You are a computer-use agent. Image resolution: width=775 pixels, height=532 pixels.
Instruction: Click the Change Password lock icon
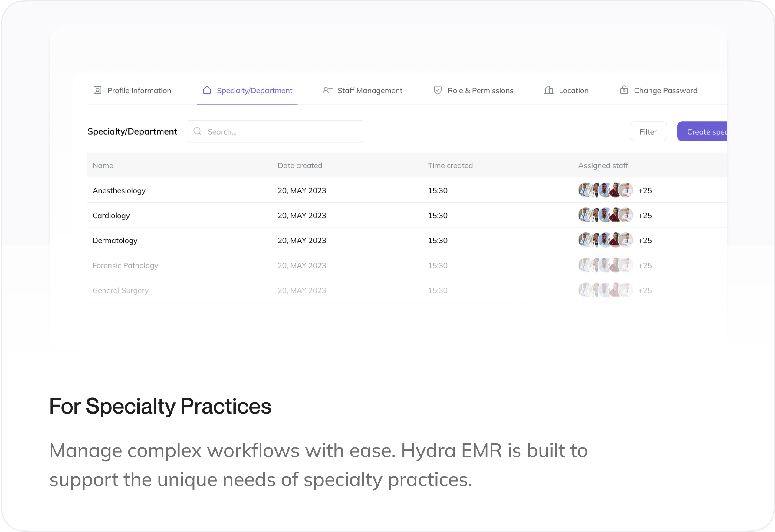tap(624, 90)
